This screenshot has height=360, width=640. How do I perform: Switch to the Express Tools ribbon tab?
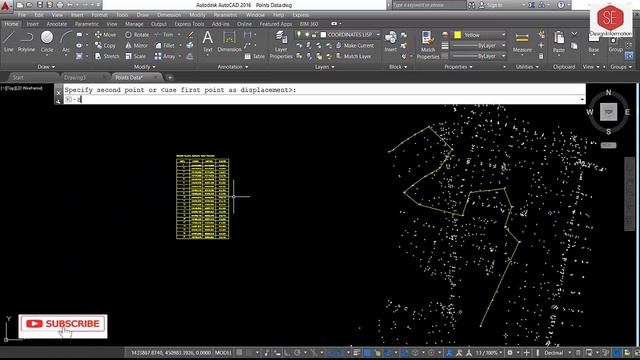(189, 24)
